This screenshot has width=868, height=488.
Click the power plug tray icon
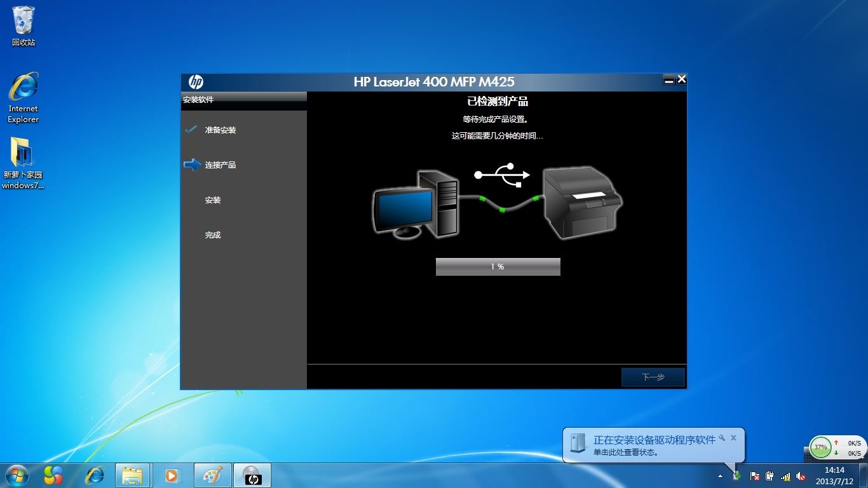pos(770,476)
